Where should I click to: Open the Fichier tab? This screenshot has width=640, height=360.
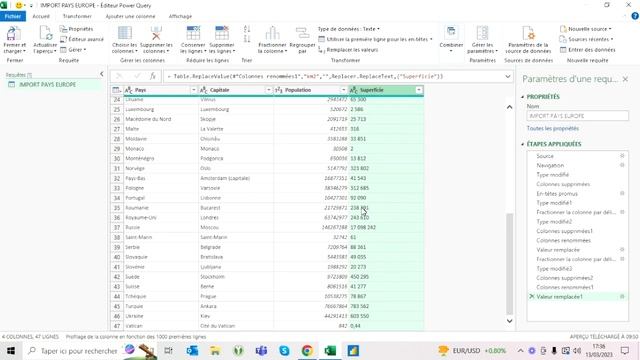pos(13,16)
